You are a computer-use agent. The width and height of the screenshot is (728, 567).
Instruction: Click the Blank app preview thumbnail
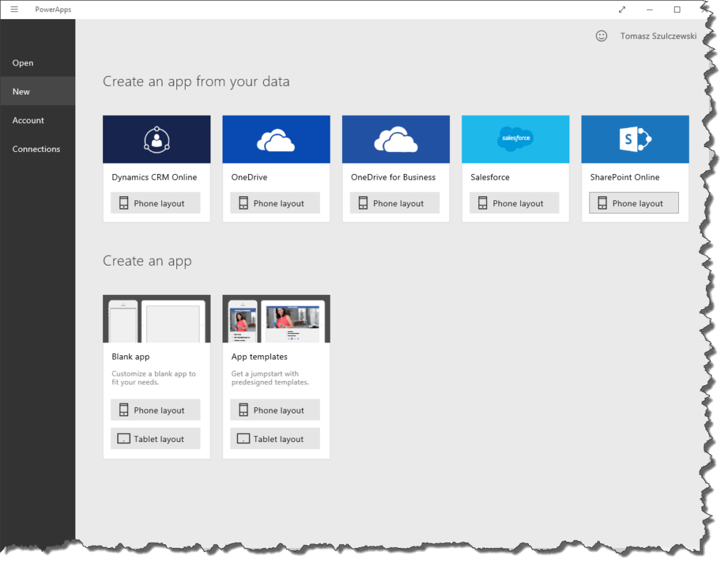point(156,319)
